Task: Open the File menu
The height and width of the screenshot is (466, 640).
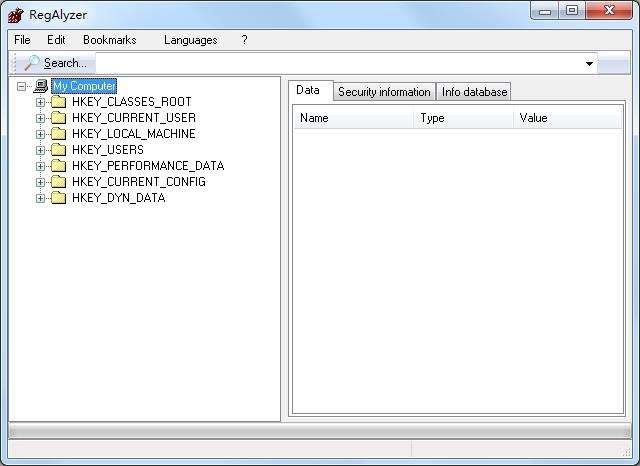Action: pos(22,40)
